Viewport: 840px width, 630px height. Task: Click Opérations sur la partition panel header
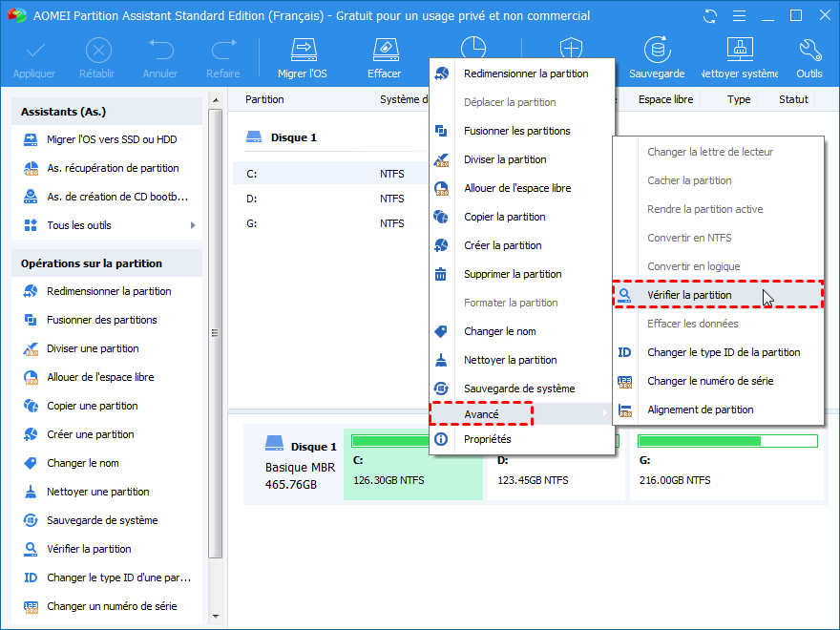click(x=107, y=263)
